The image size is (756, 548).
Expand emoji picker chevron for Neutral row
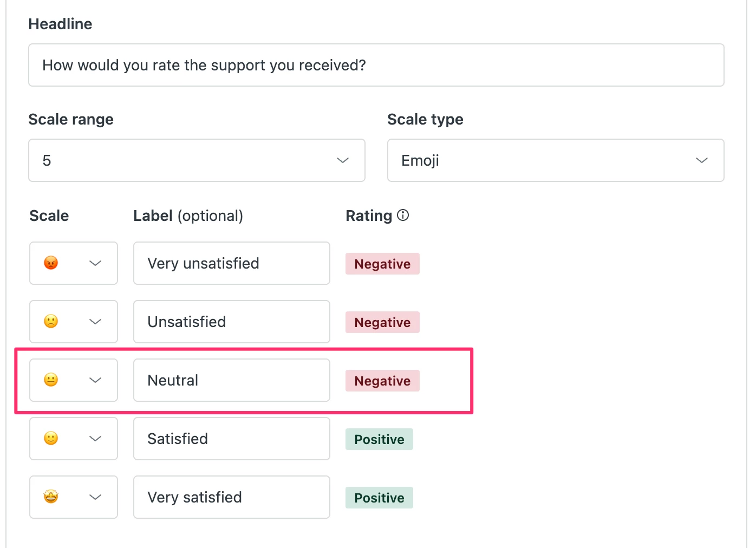[x=95, y=380]
